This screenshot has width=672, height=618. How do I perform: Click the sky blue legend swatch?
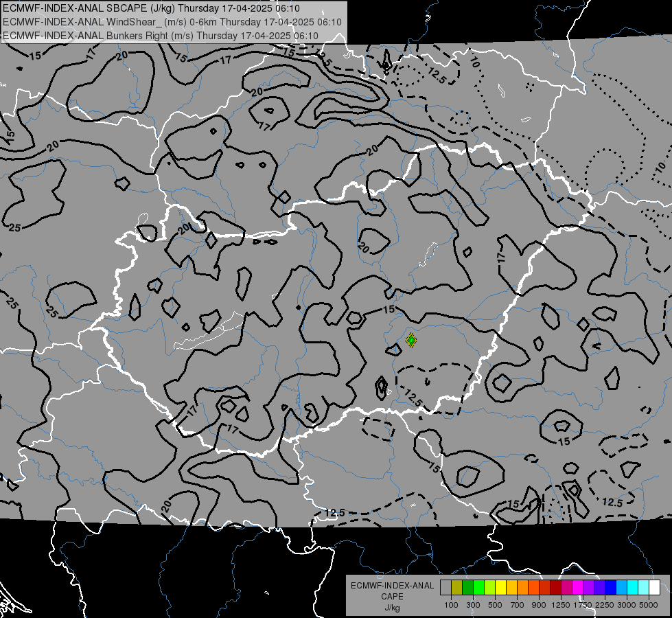pos(621,588)
